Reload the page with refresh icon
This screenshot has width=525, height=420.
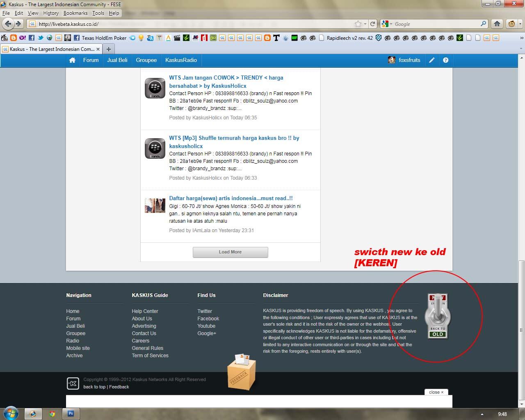click(372, 24)
